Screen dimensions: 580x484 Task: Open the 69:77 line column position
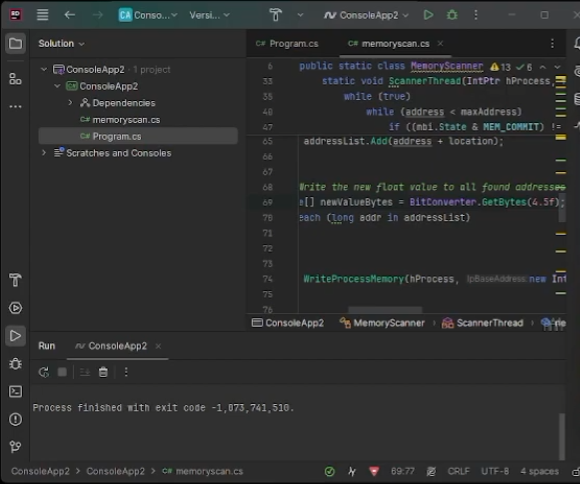tap(402, 471)
